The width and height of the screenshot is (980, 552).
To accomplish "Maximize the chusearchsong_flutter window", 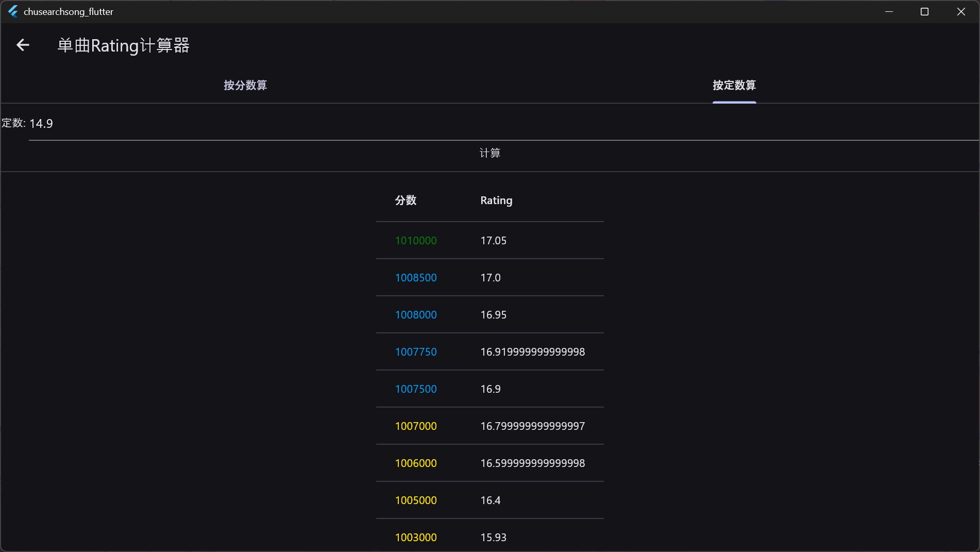I will tap(924, 11).
